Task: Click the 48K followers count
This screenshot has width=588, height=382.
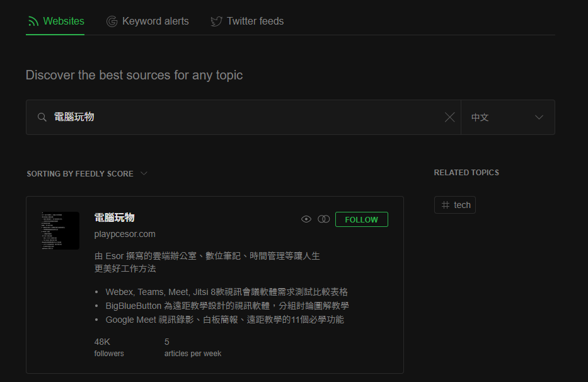Action: tap(109, 347)
